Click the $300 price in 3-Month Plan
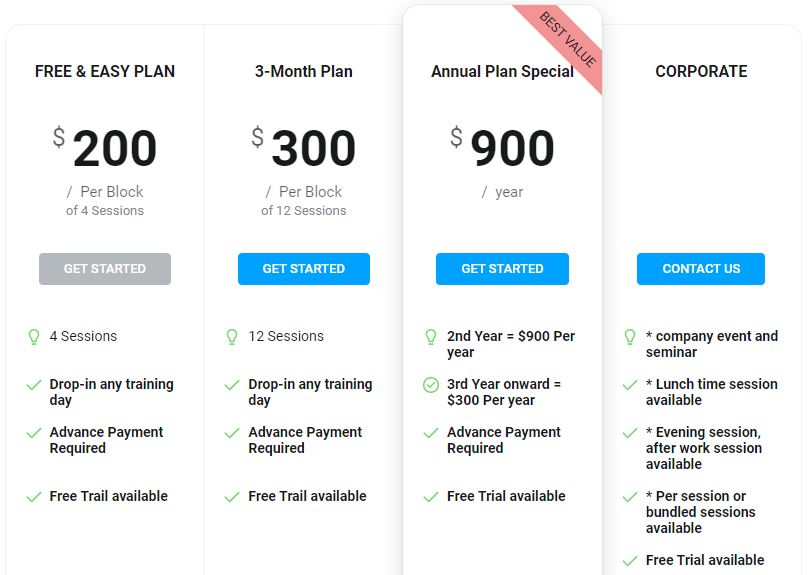 point(304,148)
